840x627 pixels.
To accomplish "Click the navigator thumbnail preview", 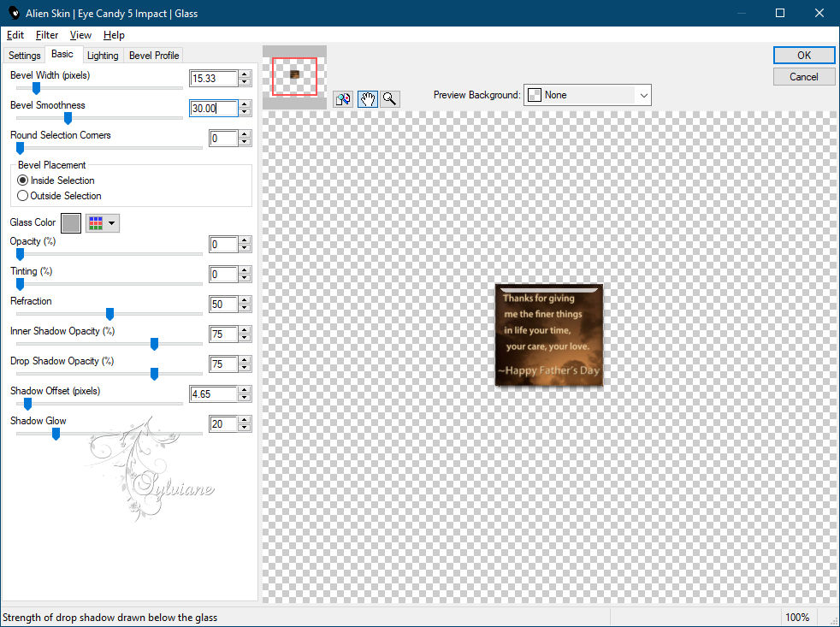I will [x=294, y=77].
